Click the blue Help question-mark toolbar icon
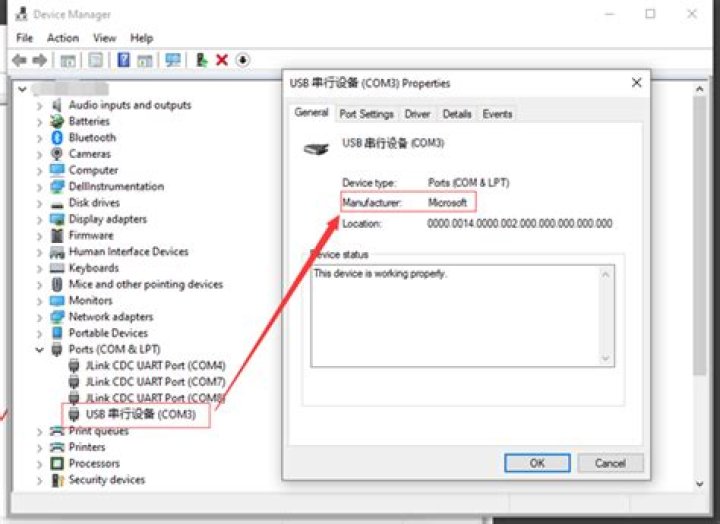This screenshot has height=524, width=720. click(123, 60)
